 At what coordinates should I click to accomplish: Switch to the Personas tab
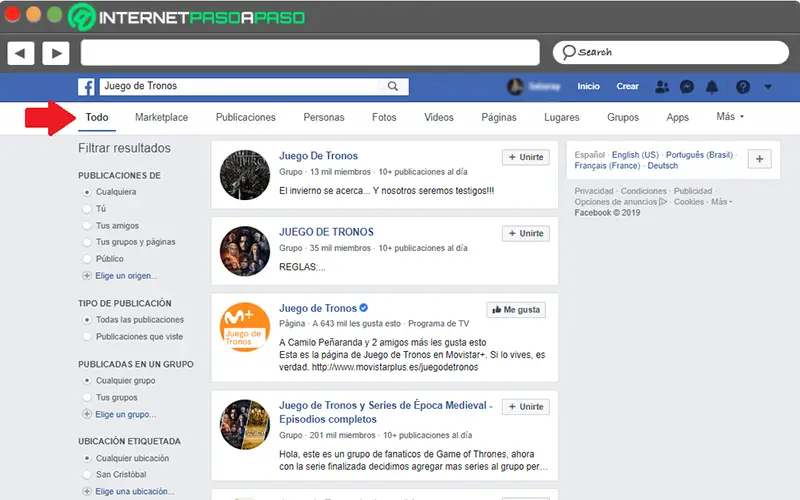click(323, 117)
